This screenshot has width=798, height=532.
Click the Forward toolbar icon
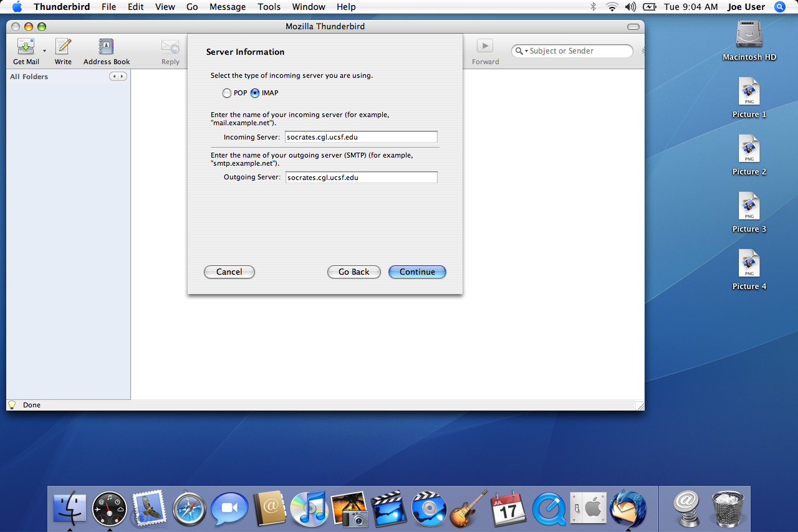[485, 46]
